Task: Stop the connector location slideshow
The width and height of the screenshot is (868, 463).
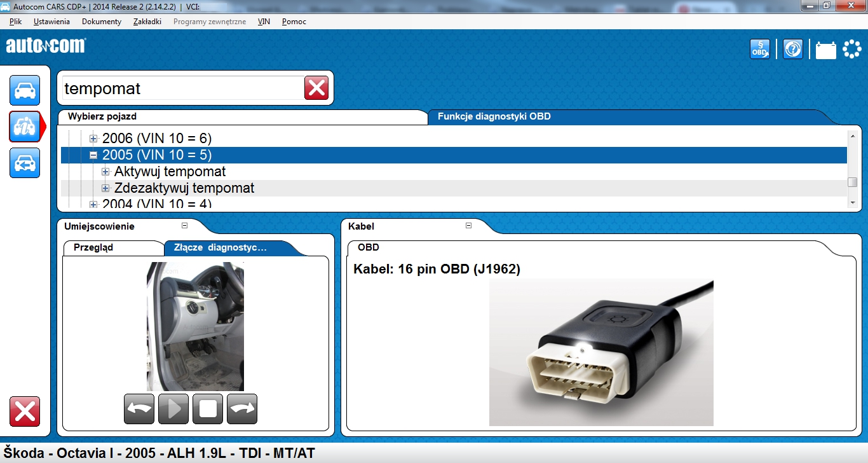Action: (x=208, y=409)
